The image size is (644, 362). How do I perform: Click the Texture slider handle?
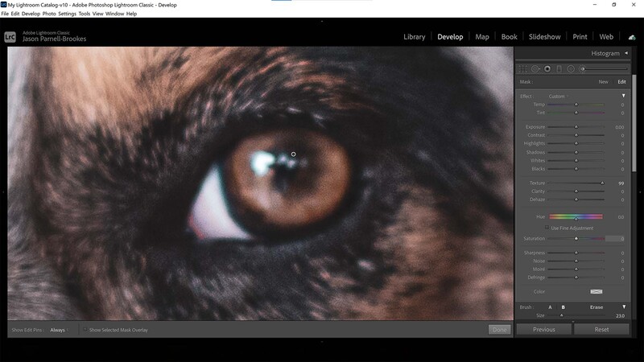click(x=602, y=183)
